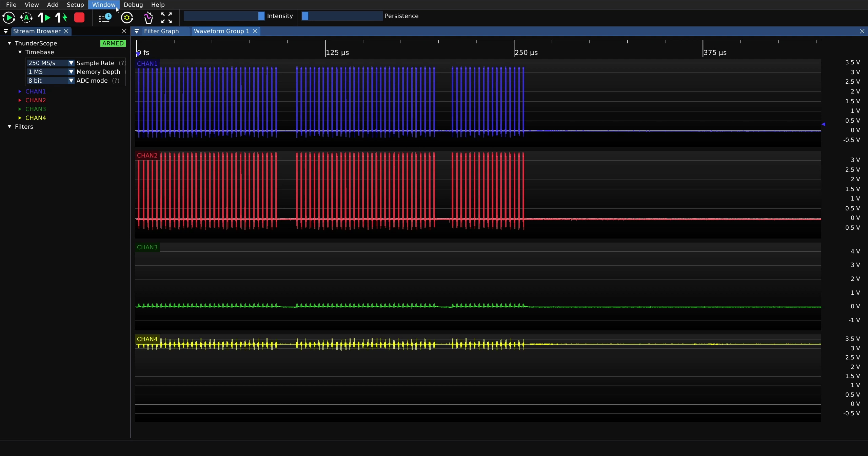
Task: Clear persistence with the sweep icon
Action: point(149,18)
